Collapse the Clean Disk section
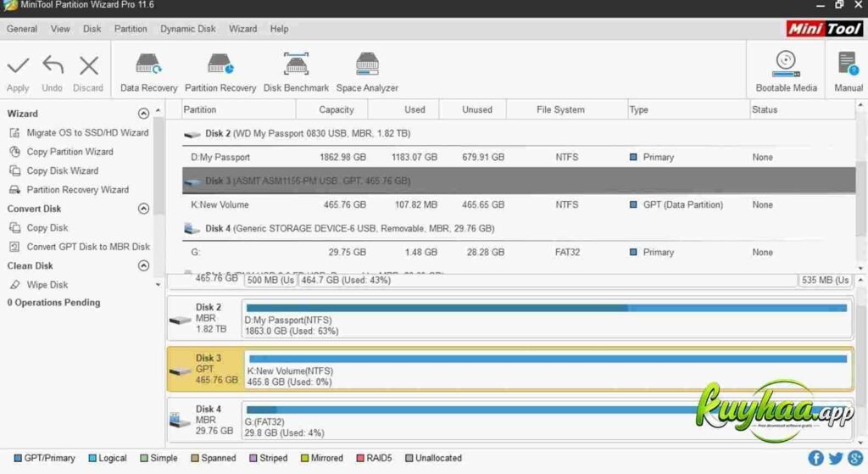Viewport: 868px width, 474px height. click(143, 265)
